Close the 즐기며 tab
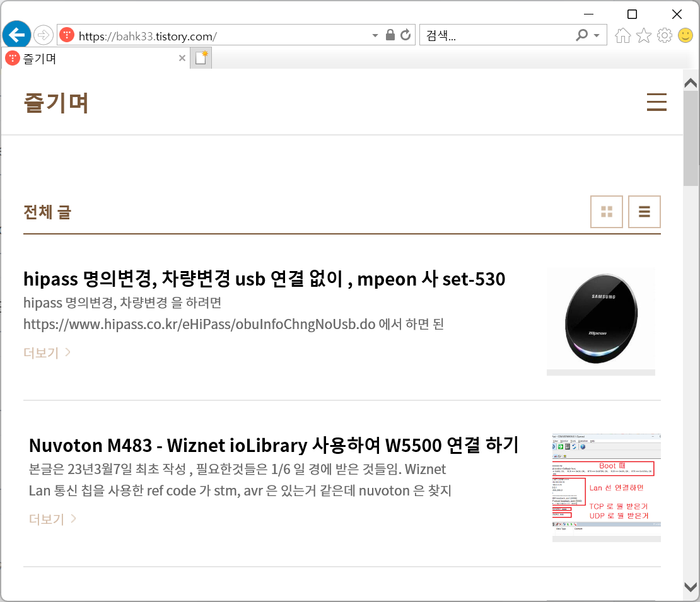 pos(182,58)
